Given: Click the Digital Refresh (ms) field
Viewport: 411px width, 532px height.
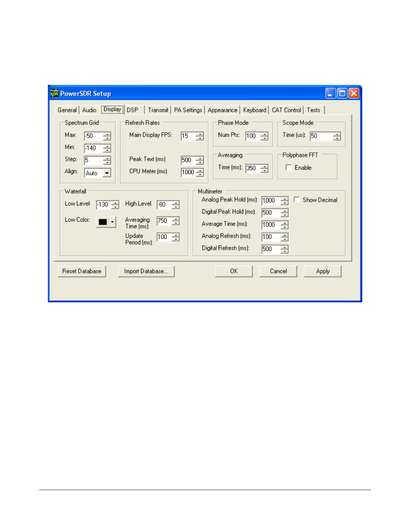Looking at the screenshot, I should [x=271, y=249].
